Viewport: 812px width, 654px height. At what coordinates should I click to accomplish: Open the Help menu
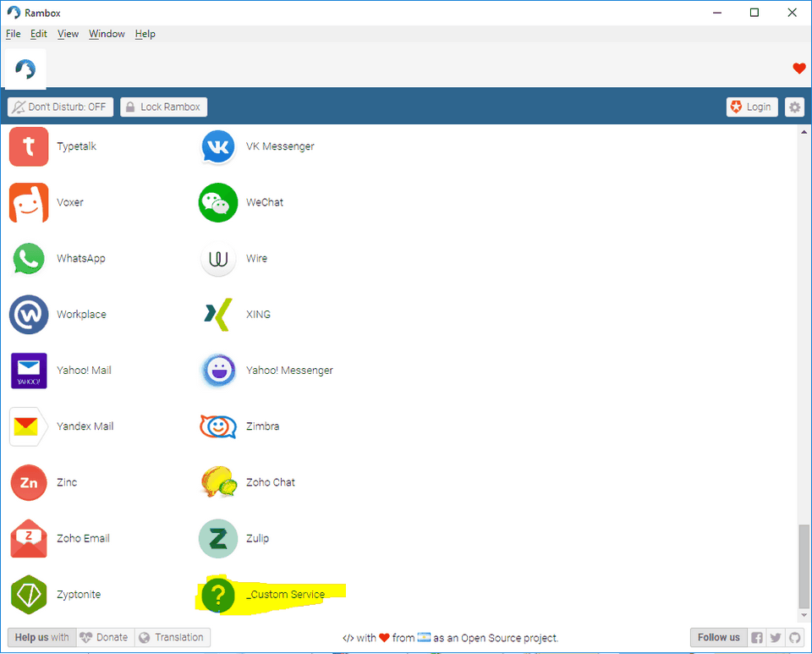pos(145,34)
